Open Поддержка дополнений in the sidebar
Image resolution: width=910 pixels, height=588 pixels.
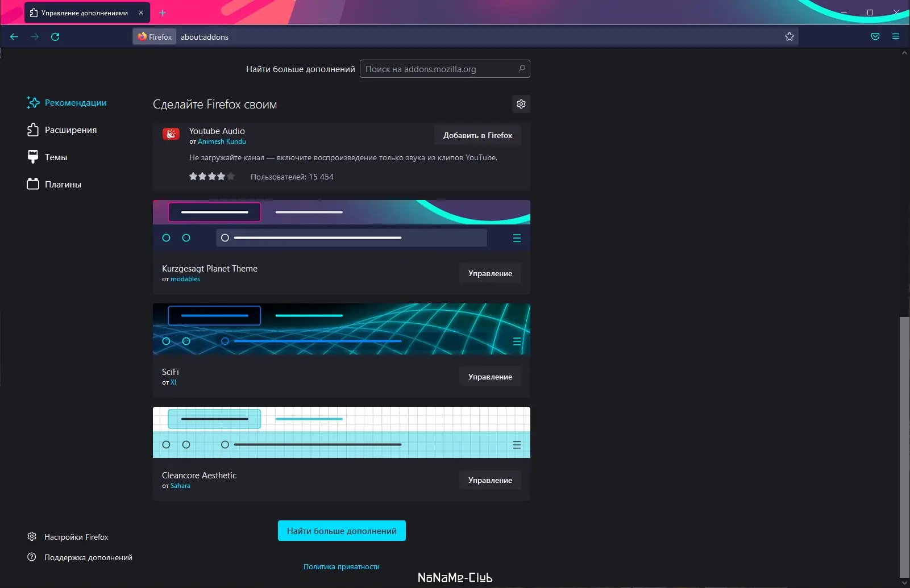(x=80, y=557)
